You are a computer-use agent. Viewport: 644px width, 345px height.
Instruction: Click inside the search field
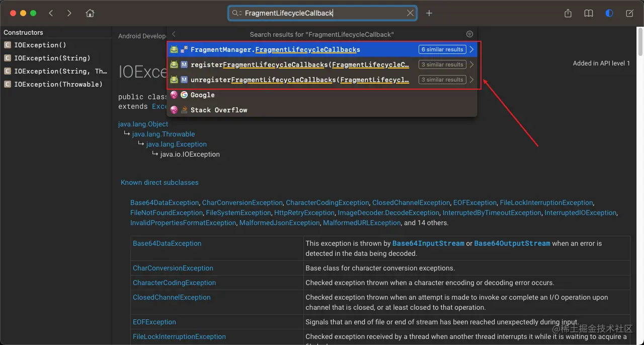(322, 13)
